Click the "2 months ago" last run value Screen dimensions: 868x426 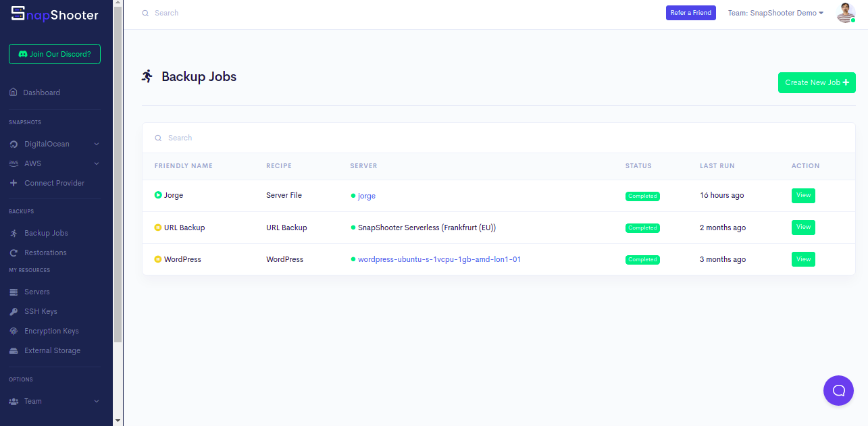[x=723, y=228]
